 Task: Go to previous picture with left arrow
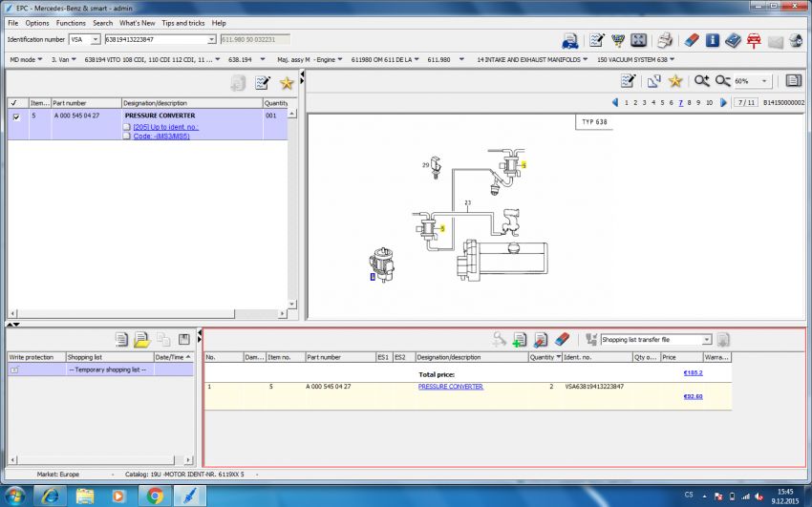615,102
